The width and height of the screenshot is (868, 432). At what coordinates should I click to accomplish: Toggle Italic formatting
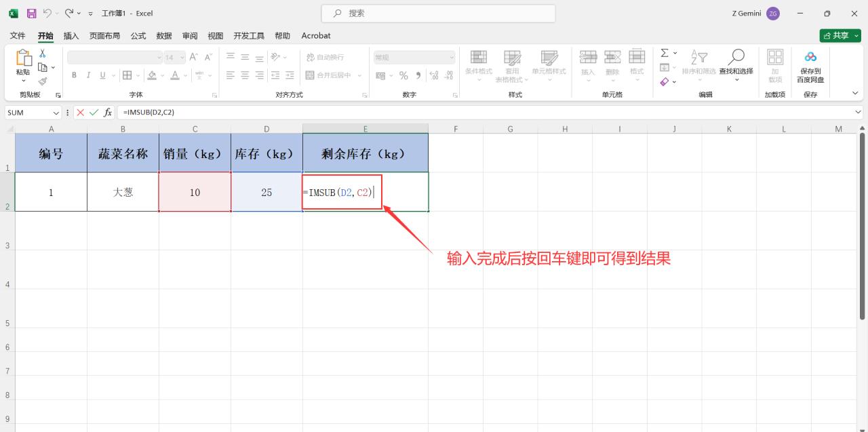click(x=88, y=75)
